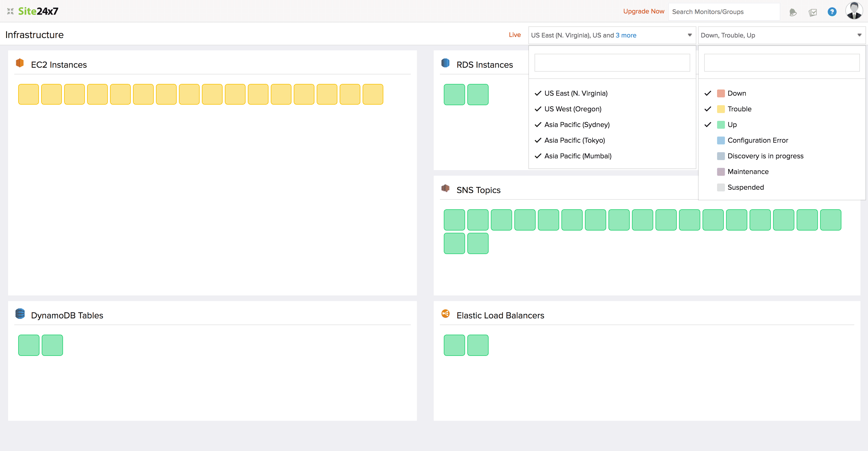Screen dimensions: 868x451
Task: Click the yellow Trouble color swatch
Action: [721, 109]
